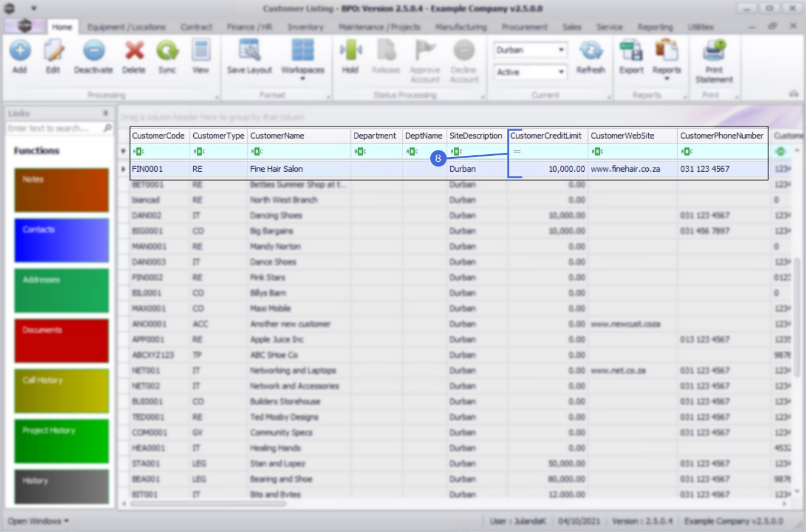Open the Equipment / Locations tab
806x532 pixels.
pyautogui.click(x=126, y=27)
